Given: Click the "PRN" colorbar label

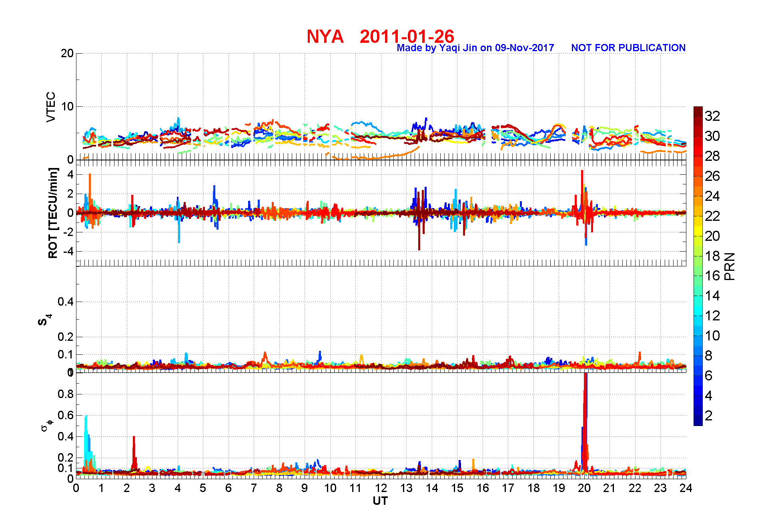Looking at the screenshot, I should tap(730, 266).
